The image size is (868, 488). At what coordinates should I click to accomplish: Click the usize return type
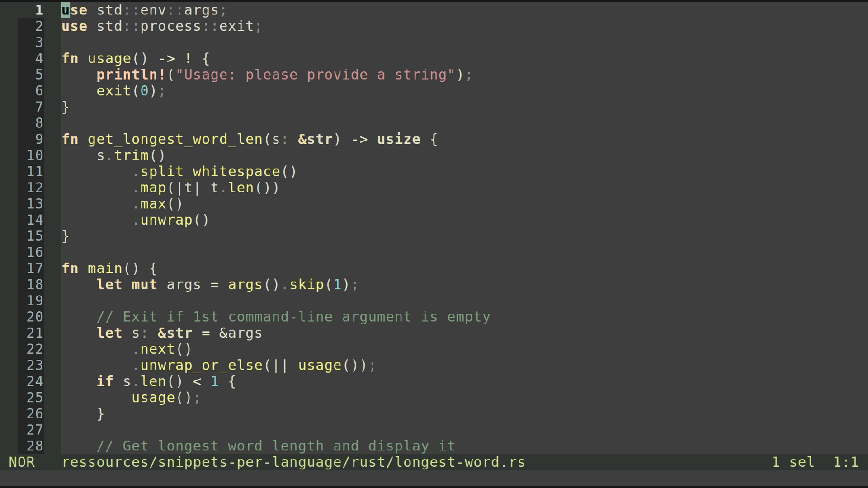point(398,139)
